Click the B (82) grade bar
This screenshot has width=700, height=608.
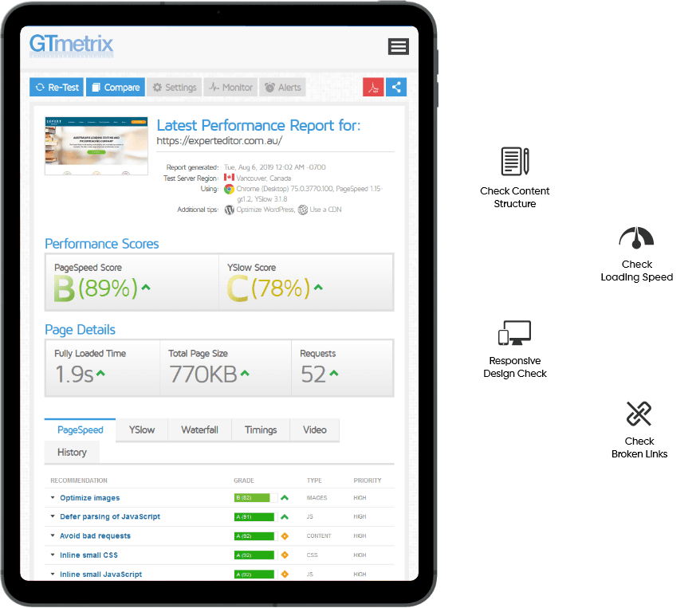[x=254, y=498]
